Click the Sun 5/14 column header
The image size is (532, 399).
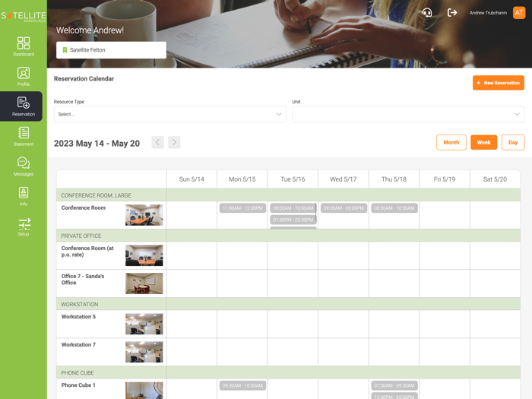(x=192, y=179)
